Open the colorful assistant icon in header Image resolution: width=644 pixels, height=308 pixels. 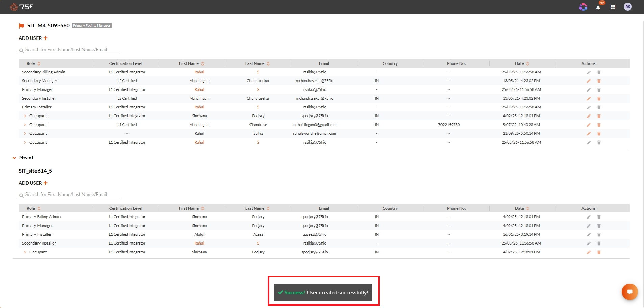click(x=583, y=7)
